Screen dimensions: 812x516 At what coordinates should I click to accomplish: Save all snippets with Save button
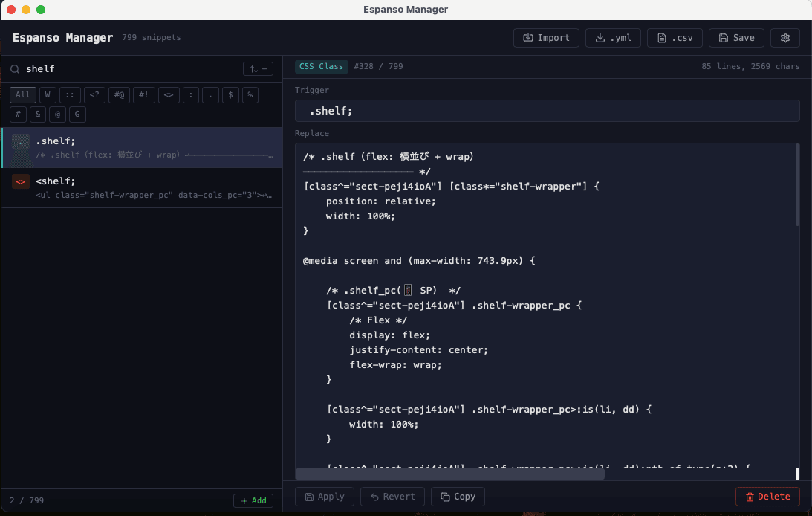coord(736,38)
